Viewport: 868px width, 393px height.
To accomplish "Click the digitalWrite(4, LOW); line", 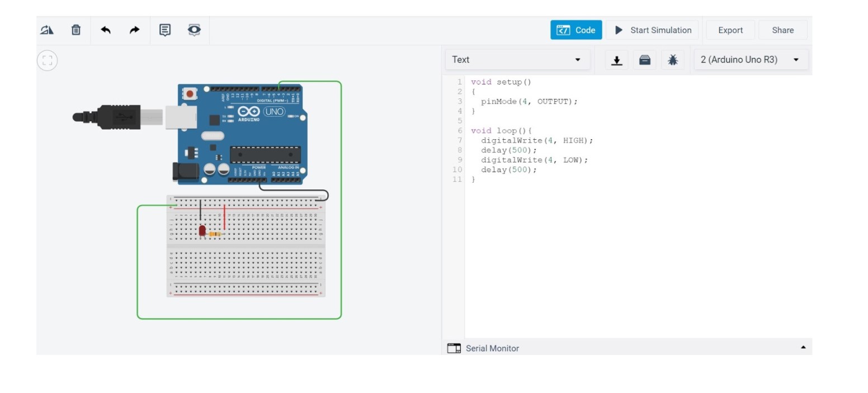I will [535, 160].
